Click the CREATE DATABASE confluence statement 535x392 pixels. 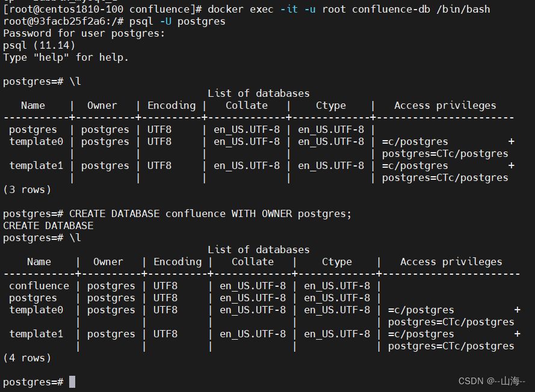(210, 213)
